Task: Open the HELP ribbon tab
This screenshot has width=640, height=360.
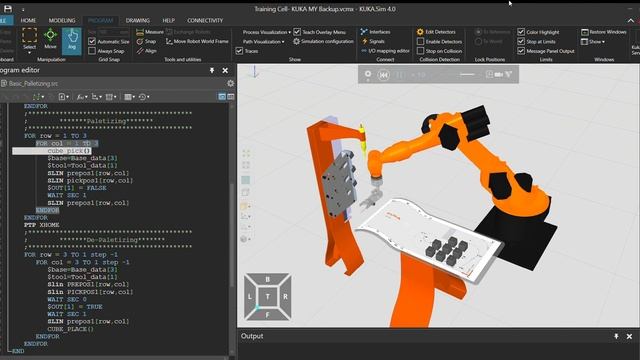Action: [169, 20]
